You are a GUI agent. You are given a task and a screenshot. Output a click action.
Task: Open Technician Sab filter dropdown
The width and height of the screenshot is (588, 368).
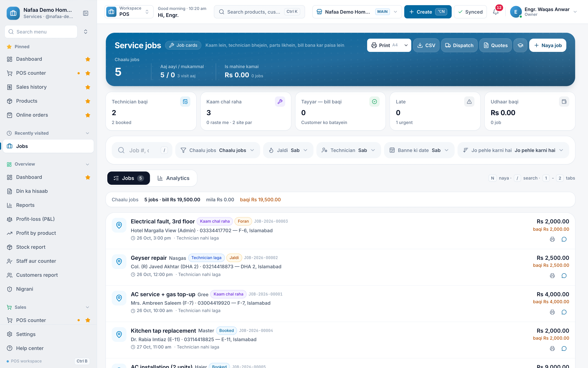tap(348, 150)
